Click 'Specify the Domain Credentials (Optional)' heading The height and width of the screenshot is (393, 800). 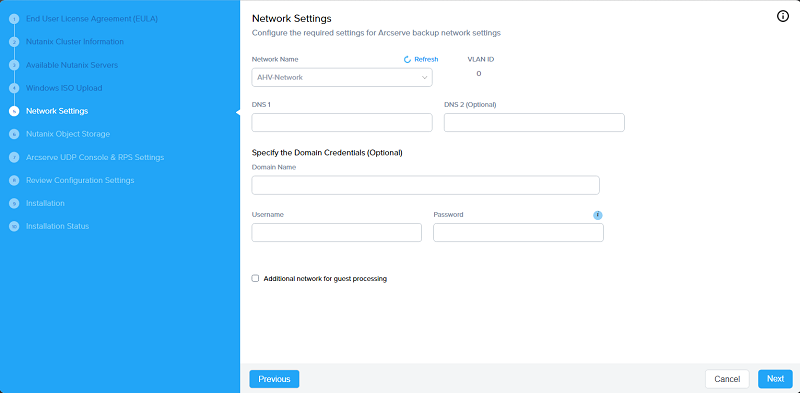tap(327, 153)
